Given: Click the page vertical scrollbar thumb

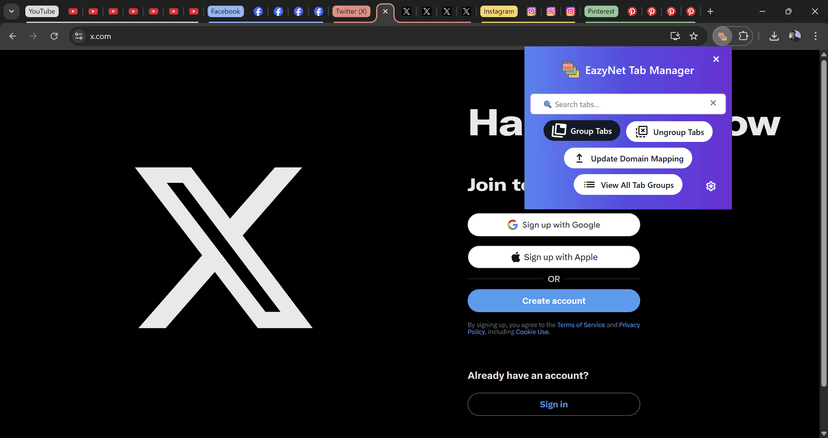Looking at the screenshot, I should click(x=823, y=222).
